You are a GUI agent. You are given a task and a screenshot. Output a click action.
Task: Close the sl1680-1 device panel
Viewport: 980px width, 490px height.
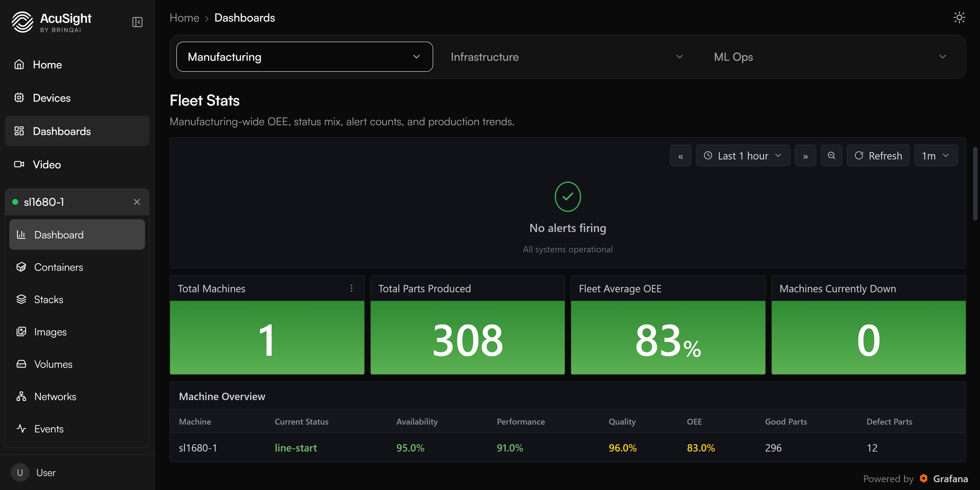[x=137, y=202]
